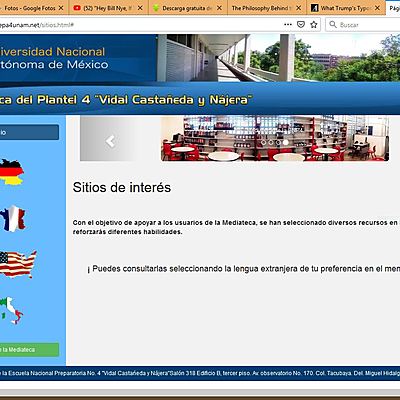400x400 pixels.
Task: Click the "Puedes consultarlas seleccionando" text
Action: click(243, 269)
